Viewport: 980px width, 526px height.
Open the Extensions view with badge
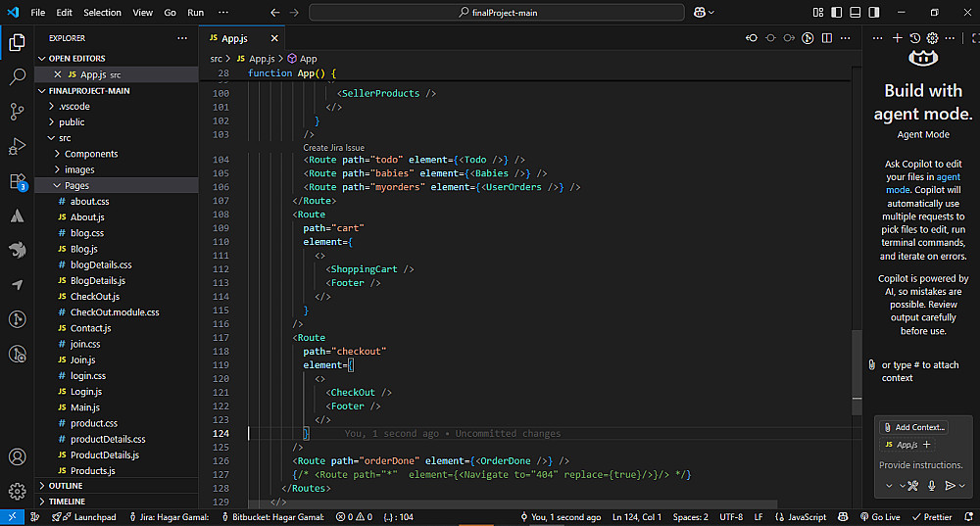coord(17,181)
